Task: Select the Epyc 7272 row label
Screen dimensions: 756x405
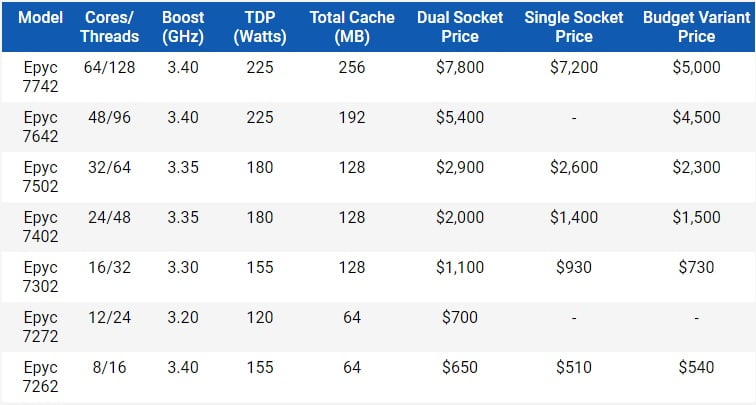Action: point(40,327)
